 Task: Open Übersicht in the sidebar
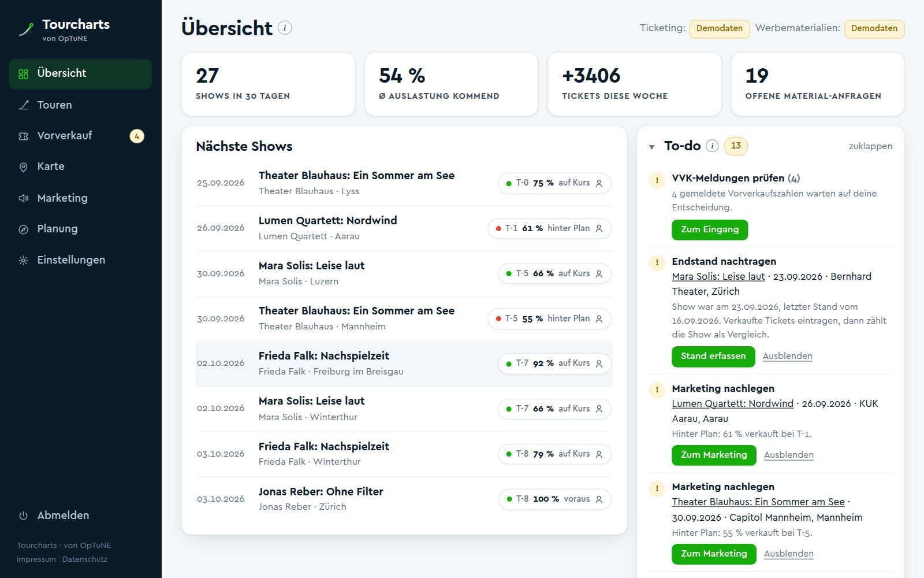[80, 74]
